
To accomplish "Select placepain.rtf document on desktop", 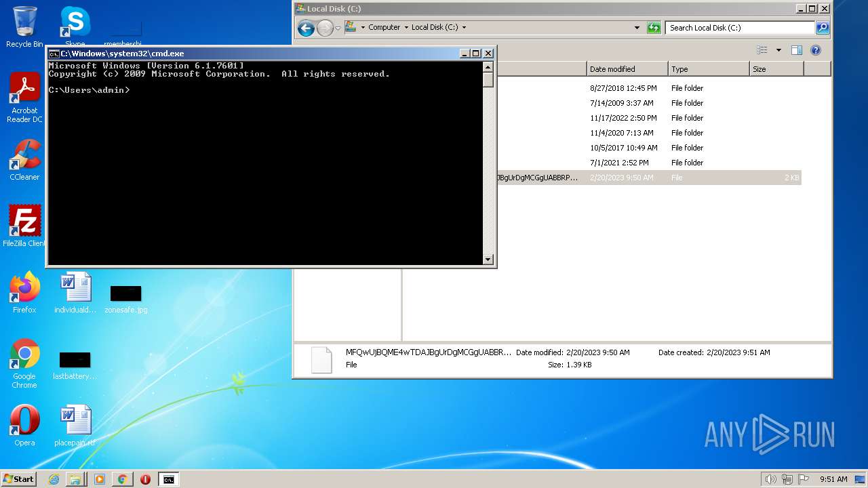I will point(75,425).
